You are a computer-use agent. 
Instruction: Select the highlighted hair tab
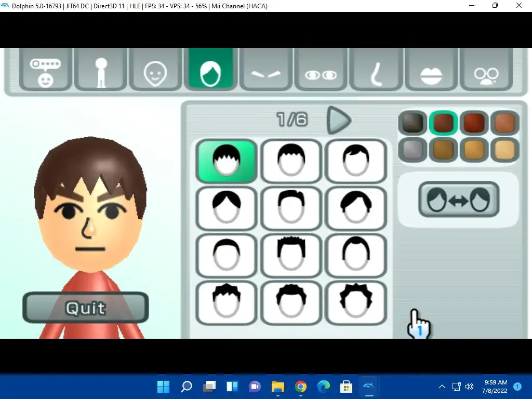coord(210,70)
